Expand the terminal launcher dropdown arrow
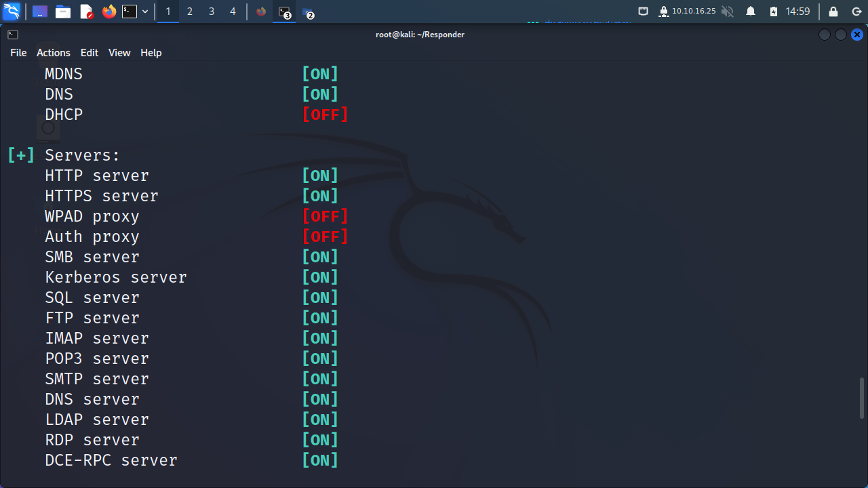 pos(145,12)
